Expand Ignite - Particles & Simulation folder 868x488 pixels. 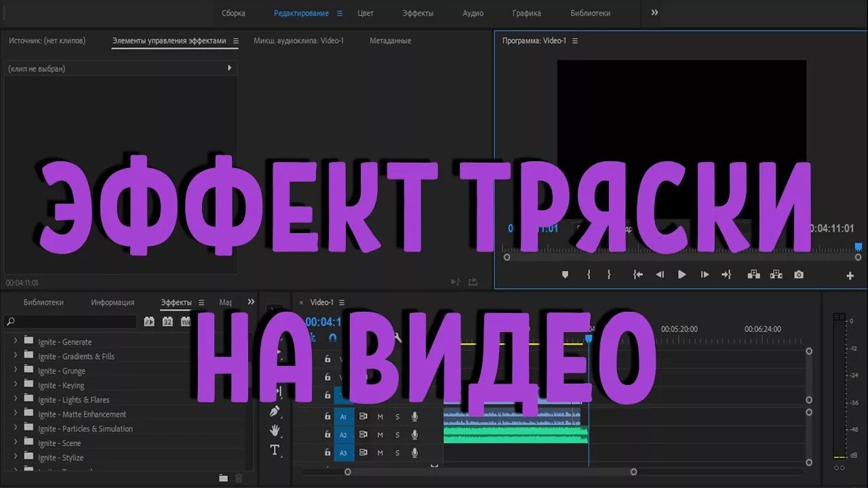pyautogui.click(x=16, y=428)
